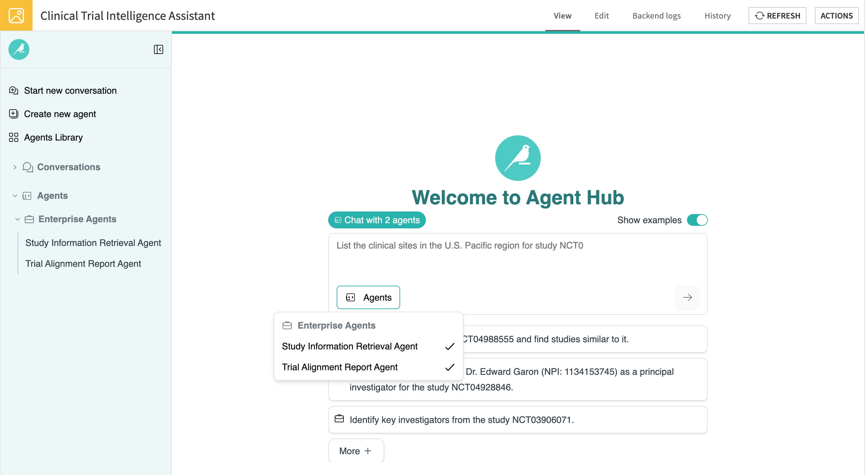Click the ACTIONS button
Viewport: 868px width, 475px height.
click(837, 16)
